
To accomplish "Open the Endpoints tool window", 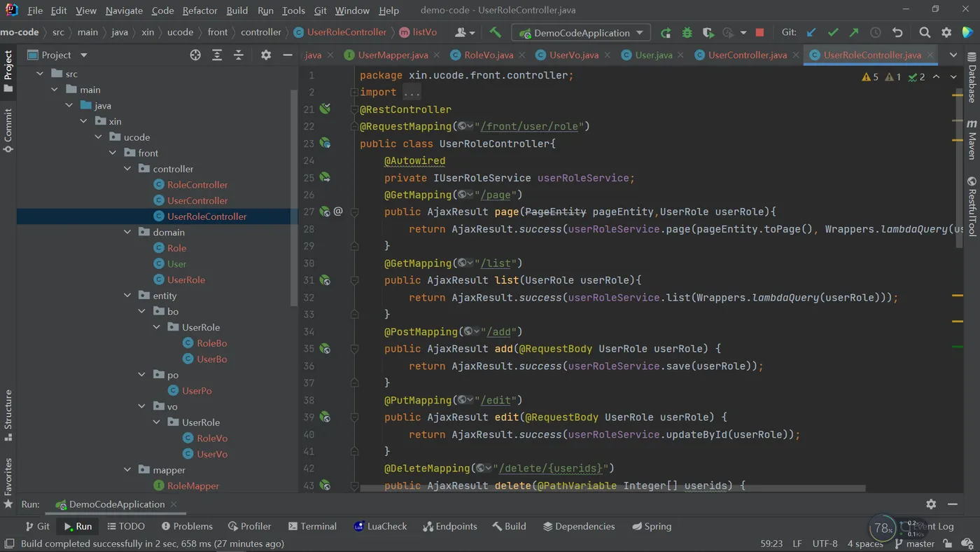I will tap(450, 526).
